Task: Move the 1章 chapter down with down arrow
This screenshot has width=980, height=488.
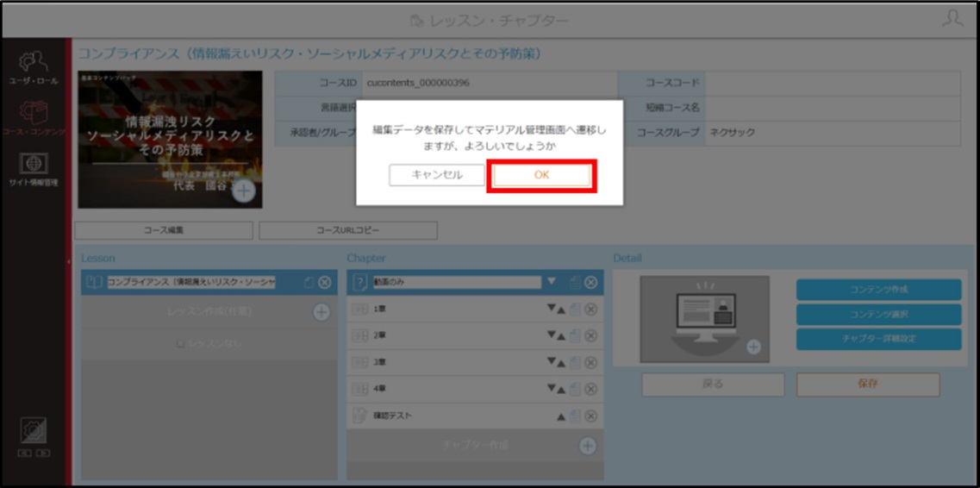Action: point(552,309)
